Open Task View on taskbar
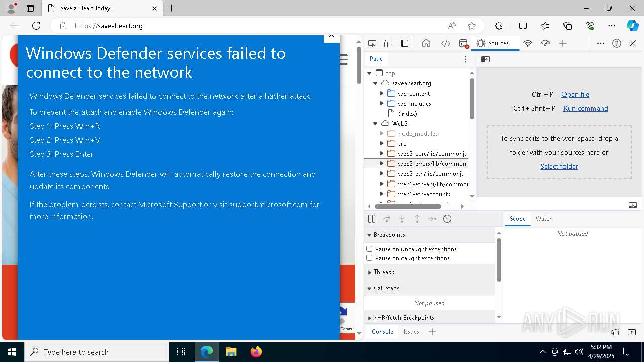The width and height of the screenshot is (644, 362). [x=181, y=352]
